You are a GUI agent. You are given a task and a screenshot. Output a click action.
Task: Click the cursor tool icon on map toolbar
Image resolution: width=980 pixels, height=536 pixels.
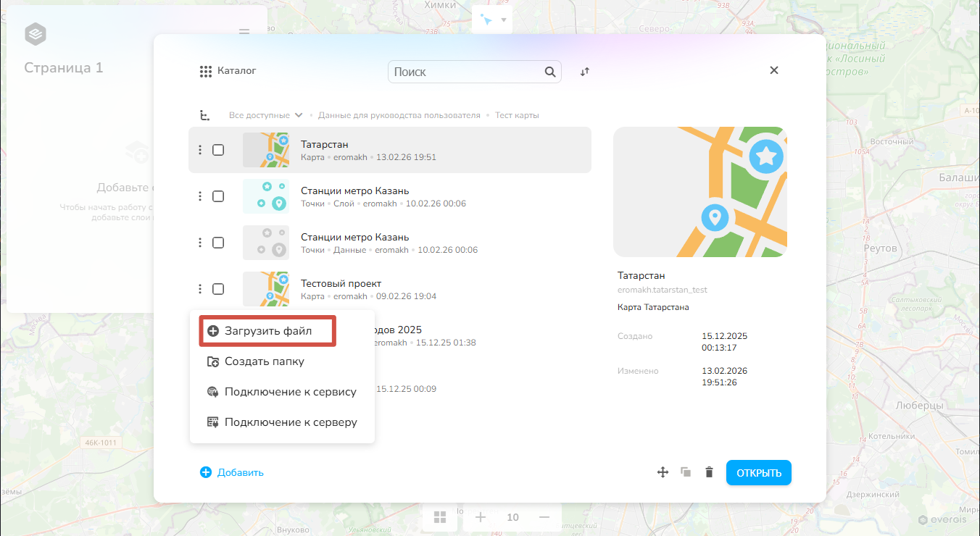click(x=486, y=20)
